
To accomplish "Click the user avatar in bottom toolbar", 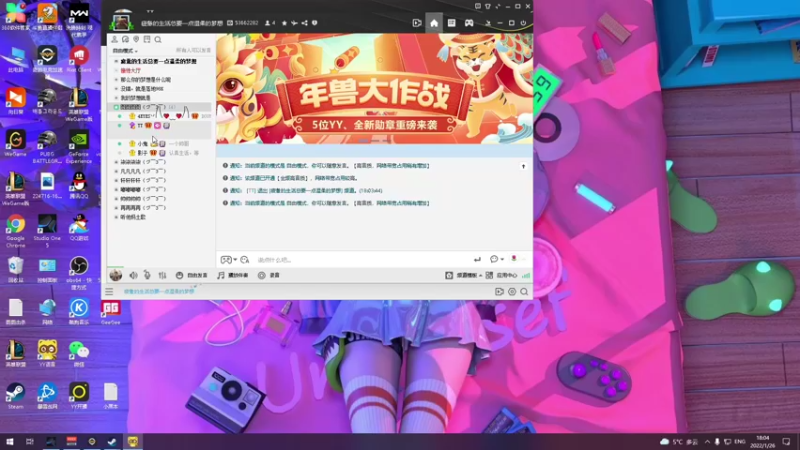I will pos(116,275).
